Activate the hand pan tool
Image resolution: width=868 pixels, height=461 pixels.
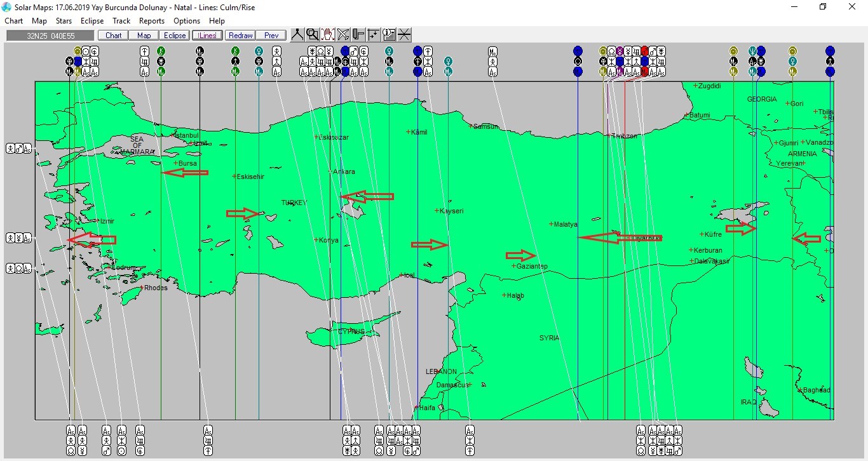328,35
